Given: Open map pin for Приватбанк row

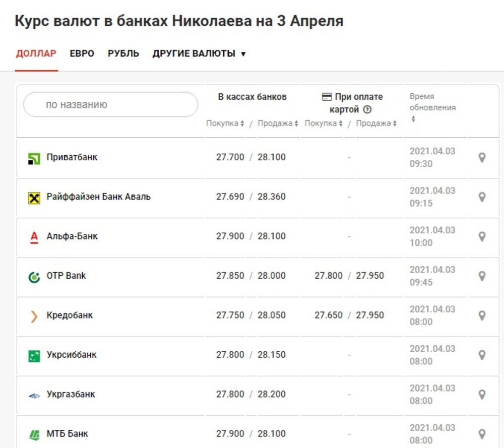Looking at the screenshot, I should (x=482, y=157).
